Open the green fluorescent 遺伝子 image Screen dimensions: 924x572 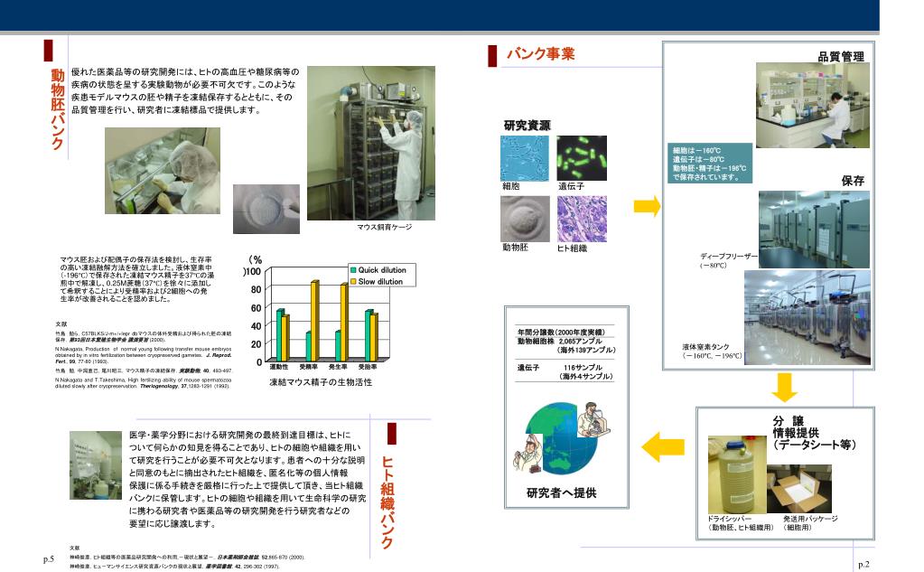[582, 158]
